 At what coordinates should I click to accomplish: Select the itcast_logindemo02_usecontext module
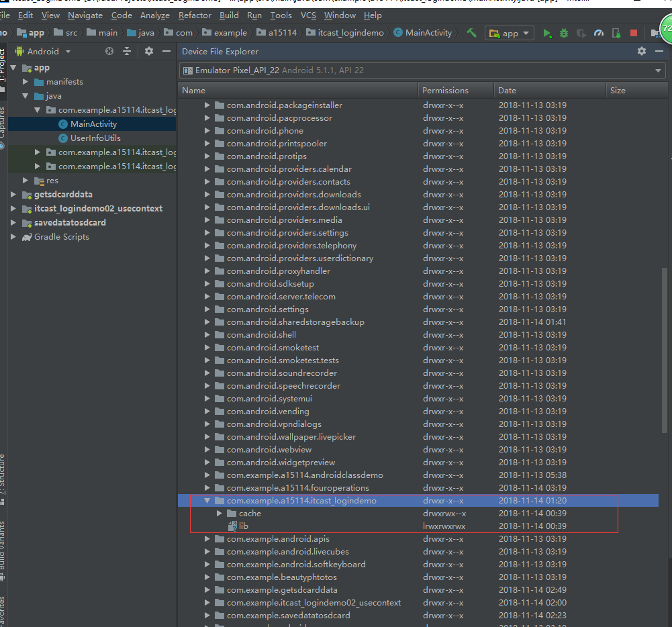click(98, 208)
